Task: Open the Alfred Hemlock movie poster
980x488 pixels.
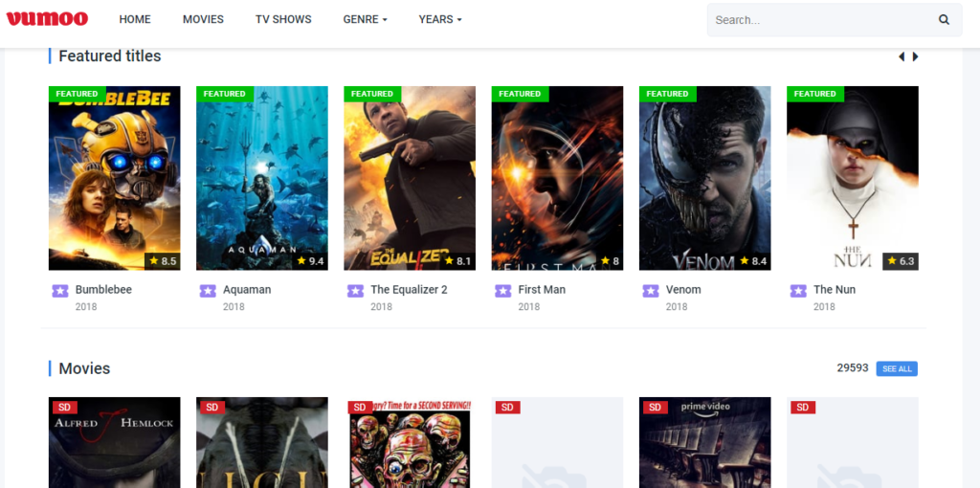Action: click(115, 442)
